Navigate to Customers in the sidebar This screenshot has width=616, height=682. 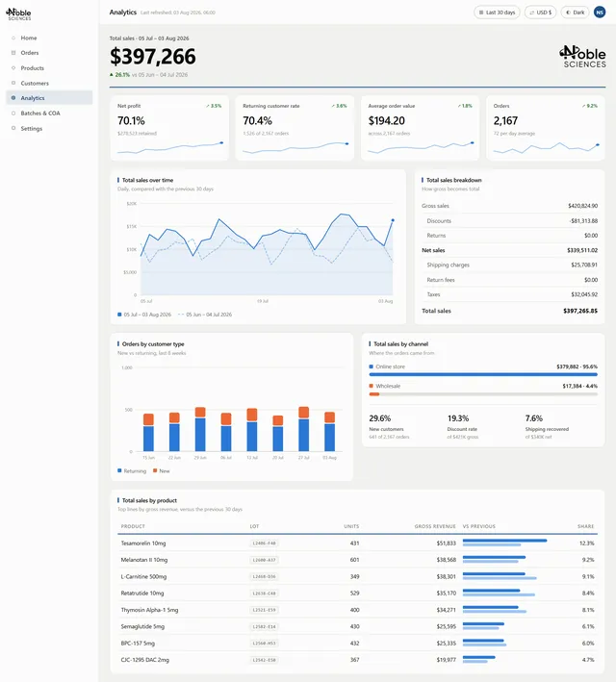pyautogui.click(x=35, y=83)
